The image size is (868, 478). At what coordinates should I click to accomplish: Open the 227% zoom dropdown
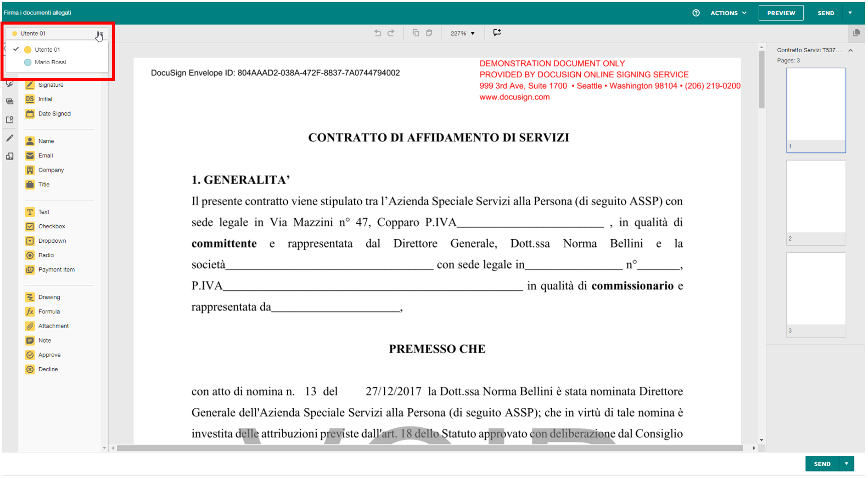click(x=462, y=34)
